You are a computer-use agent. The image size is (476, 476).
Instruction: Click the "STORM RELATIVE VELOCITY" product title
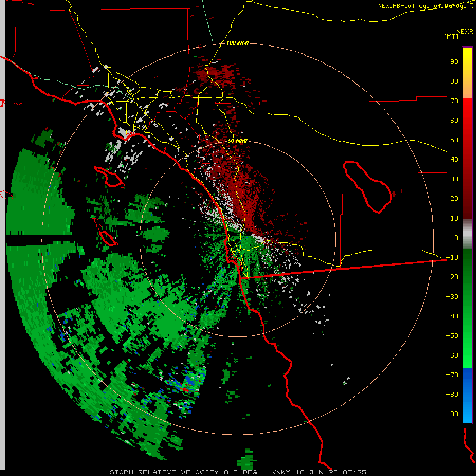pos(164,472)
